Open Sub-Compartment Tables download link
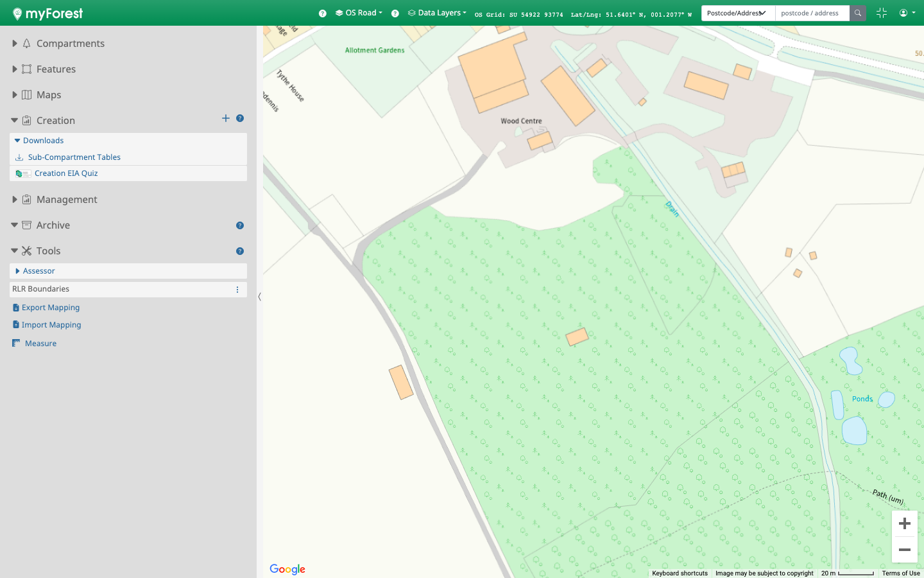This screenshot has width=924, height=578. tap(74, 157)
